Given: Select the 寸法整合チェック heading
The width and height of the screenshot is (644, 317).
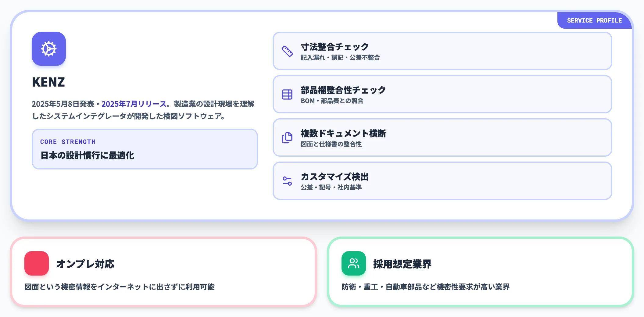Looking at the screenshot, I should [335, 47].
